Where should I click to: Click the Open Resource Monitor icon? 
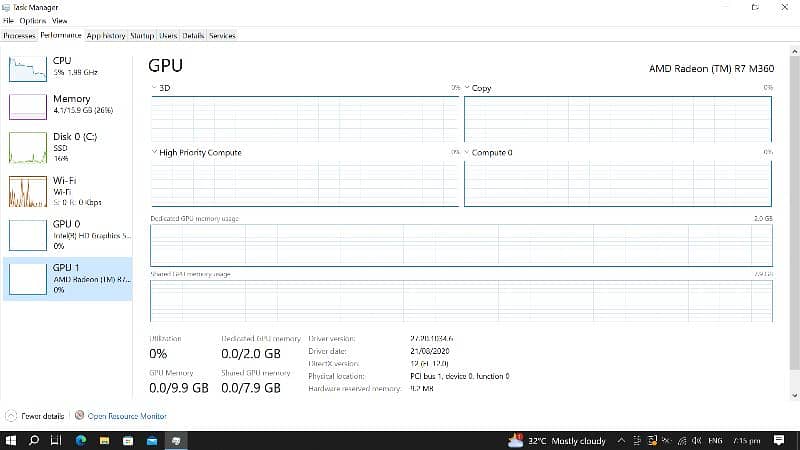(79, 416)
